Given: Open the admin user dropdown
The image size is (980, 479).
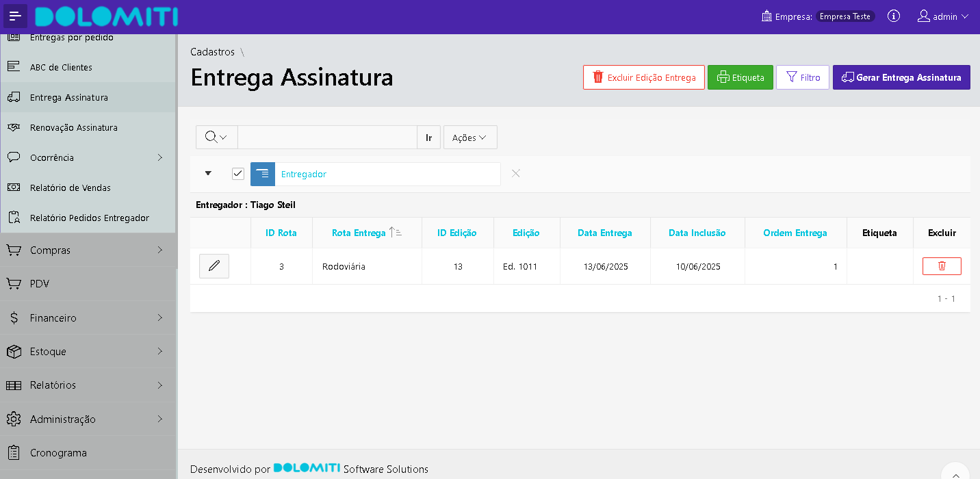Looking at the screenshot, I should click(x=943, y=16).
